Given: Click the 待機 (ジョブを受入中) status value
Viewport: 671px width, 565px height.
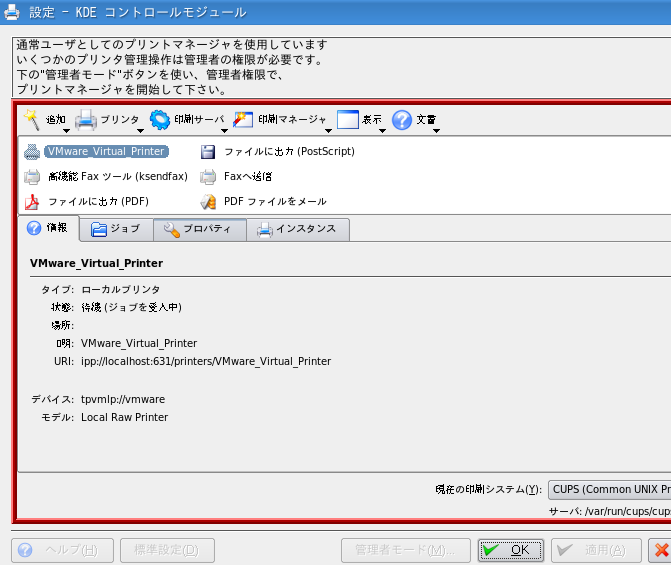Looking at the screenshot, I should tap(131, 307).
